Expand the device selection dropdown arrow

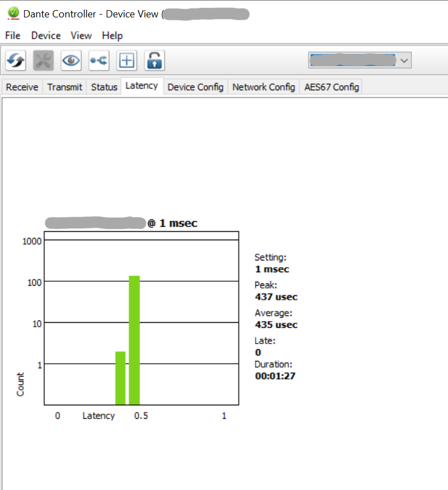404,60
